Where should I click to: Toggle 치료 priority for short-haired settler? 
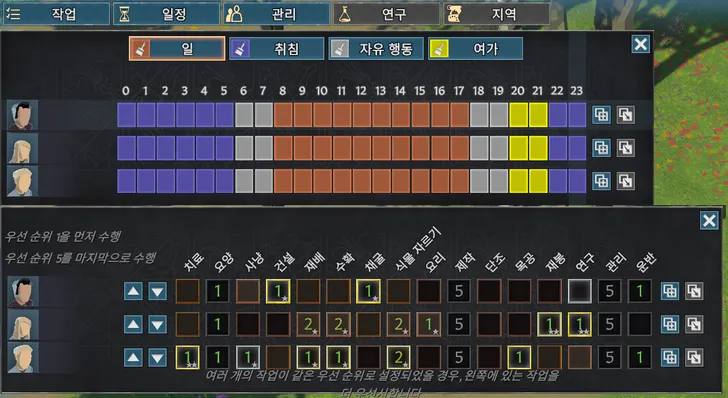coord(188,358)
